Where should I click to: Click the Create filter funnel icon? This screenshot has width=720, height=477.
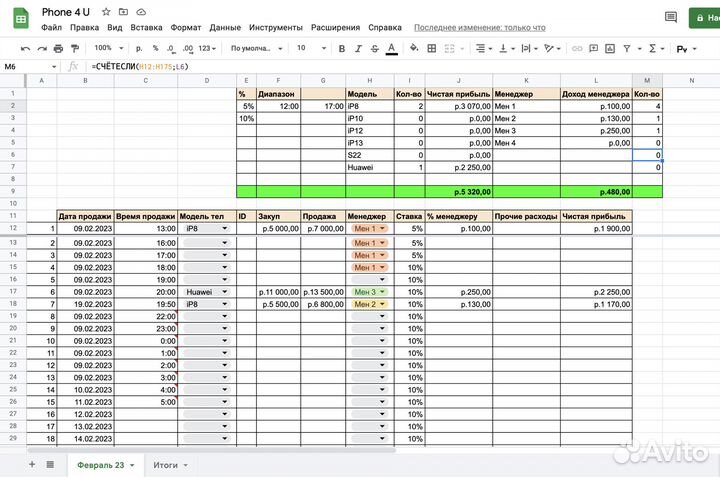click(627, 48)
